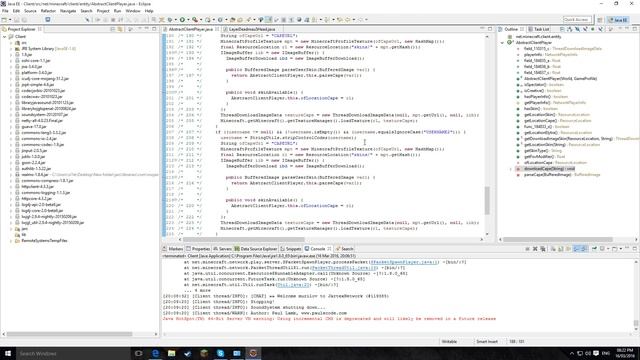
Task: Select realms-1.8.8.jar library entry
Action: click(35, 175)
